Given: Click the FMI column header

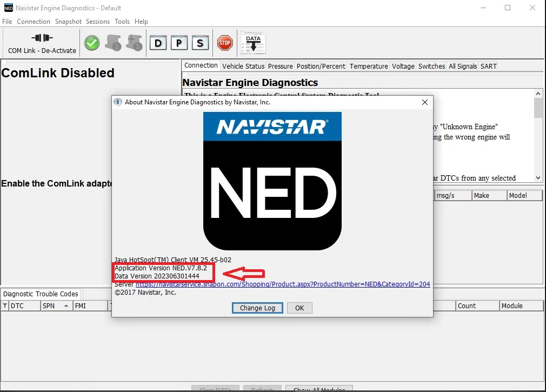Looking at the screenshot, I should pos(90,305).
